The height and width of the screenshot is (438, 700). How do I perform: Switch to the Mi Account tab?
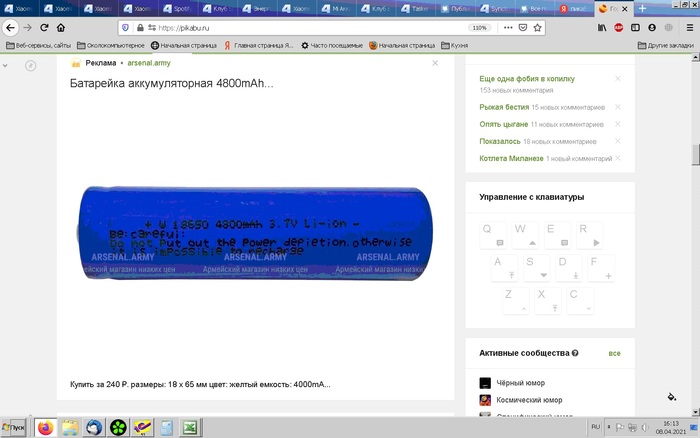[336, 8]
